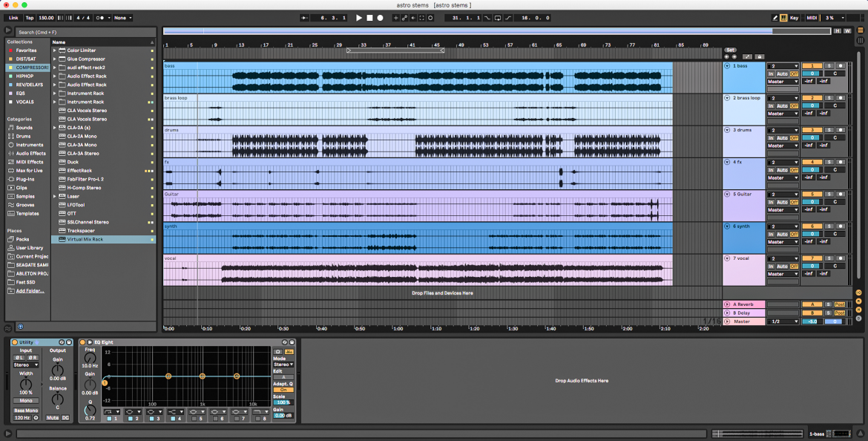Click the previous locator arrow icon
This screenshot has height=441, width=868.
pyautogui.click(x=727, y=56)
